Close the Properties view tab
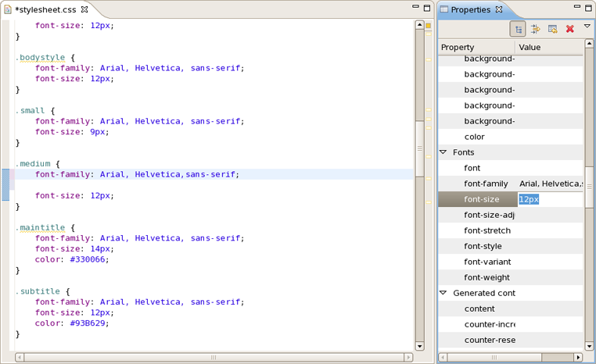This screenshot has width=596, height=364. pyautogui.click(x=499, y=9)
